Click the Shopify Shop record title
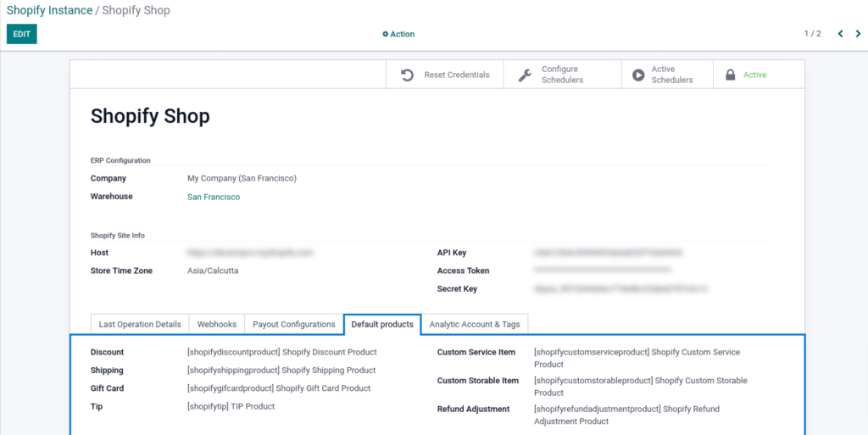The width and height of the screenshot is (868, 435). tap(150, 116)
